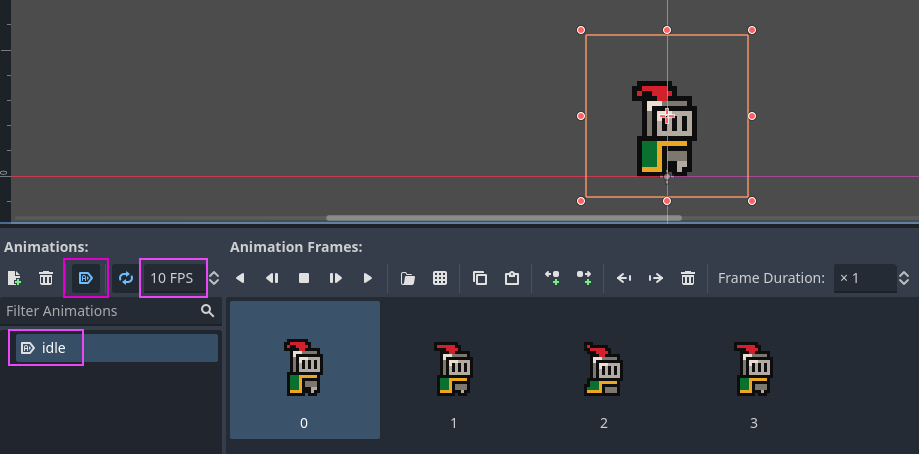This screenshot has width=919, height=454.
Task: Adjust the FPS stepper arrows
Action: click(214, 278)
